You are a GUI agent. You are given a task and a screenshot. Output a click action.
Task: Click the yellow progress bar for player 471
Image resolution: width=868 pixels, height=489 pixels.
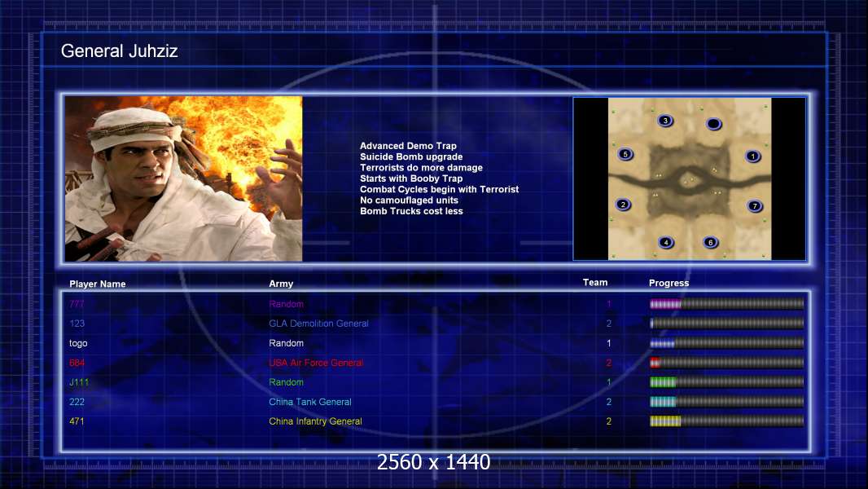[x=726, y=421]
